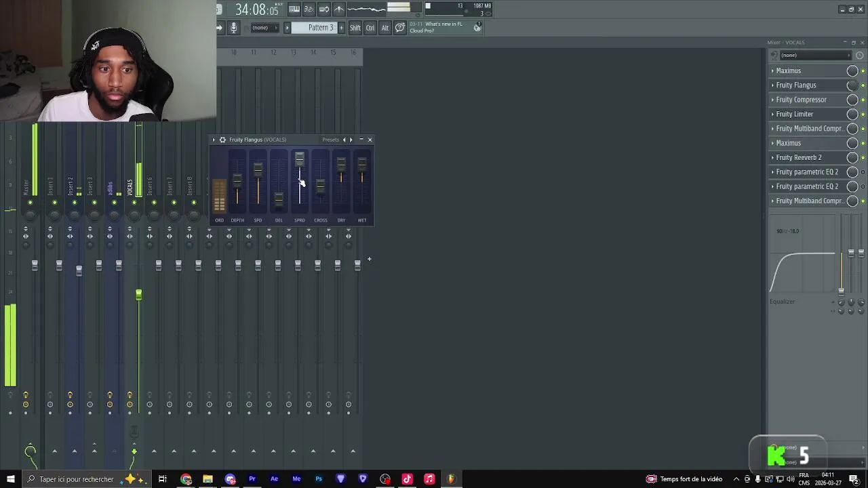Toggle the Fruity Limiter slot LED

tap(863, 115)
